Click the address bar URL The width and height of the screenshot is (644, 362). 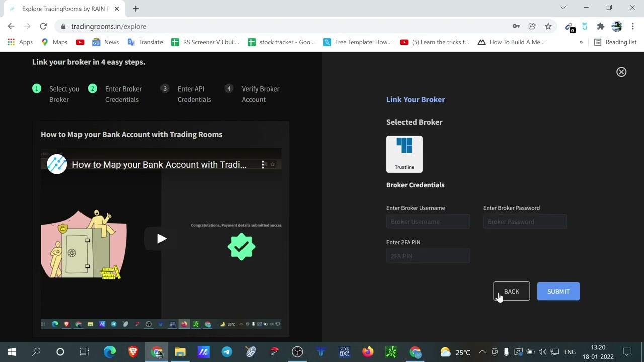[109, 26]
